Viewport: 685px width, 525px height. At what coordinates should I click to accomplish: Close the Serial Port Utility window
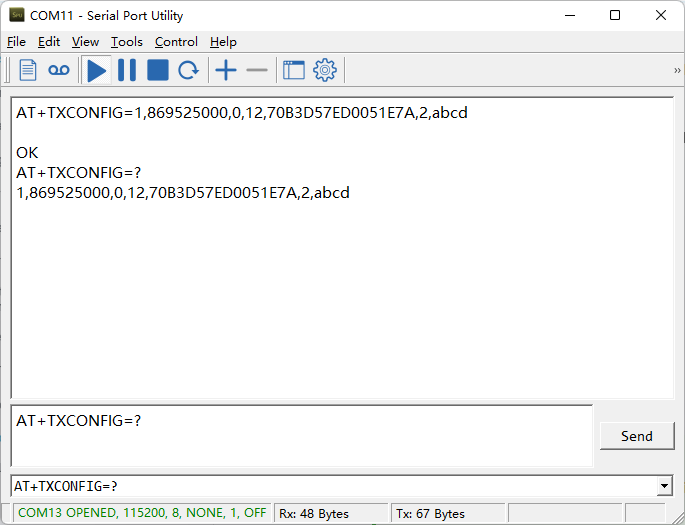[661, 15]
